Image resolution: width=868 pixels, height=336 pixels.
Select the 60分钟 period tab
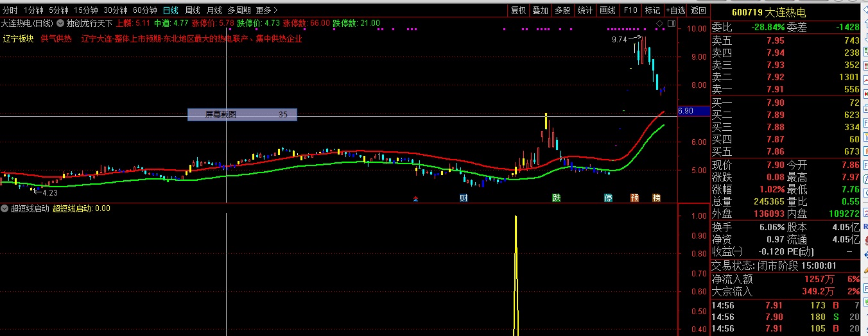coord(145,10)
